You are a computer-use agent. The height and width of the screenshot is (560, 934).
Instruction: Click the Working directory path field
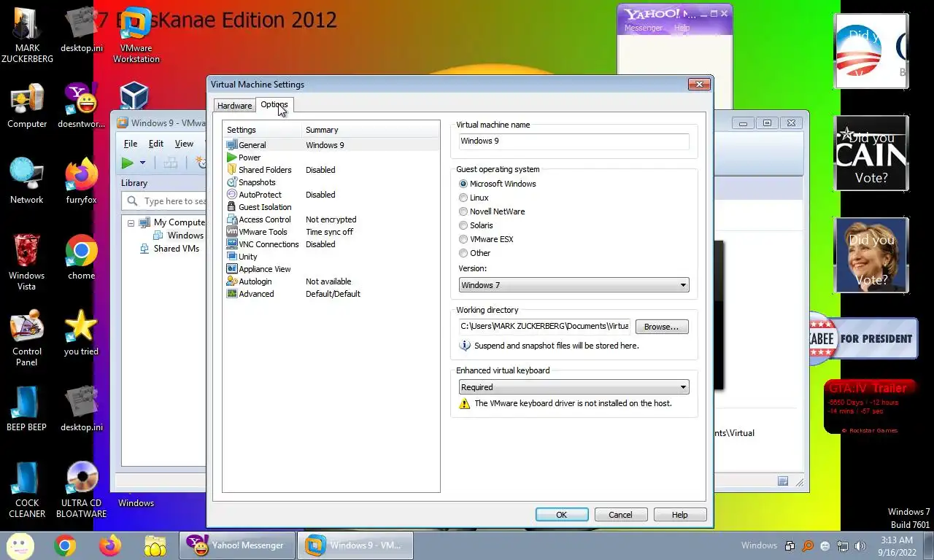click(544, 327)
